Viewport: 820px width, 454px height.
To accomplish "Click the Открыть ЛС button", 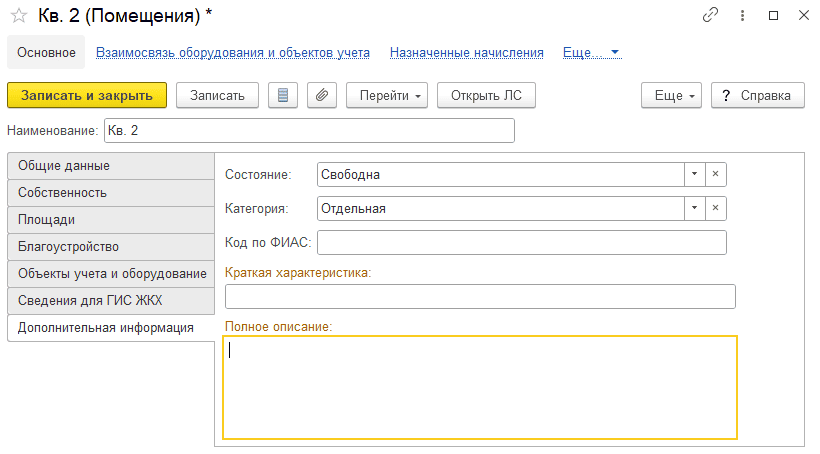I will click(x=486, y=95).
